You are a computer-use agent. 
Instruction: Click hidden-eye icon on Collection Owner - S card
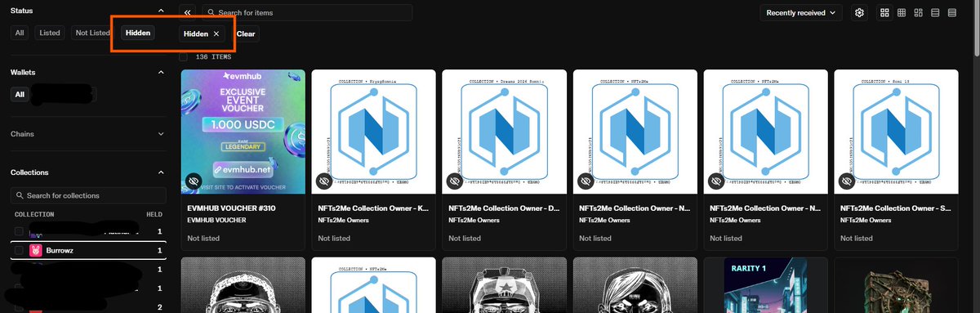click(847, 181)
